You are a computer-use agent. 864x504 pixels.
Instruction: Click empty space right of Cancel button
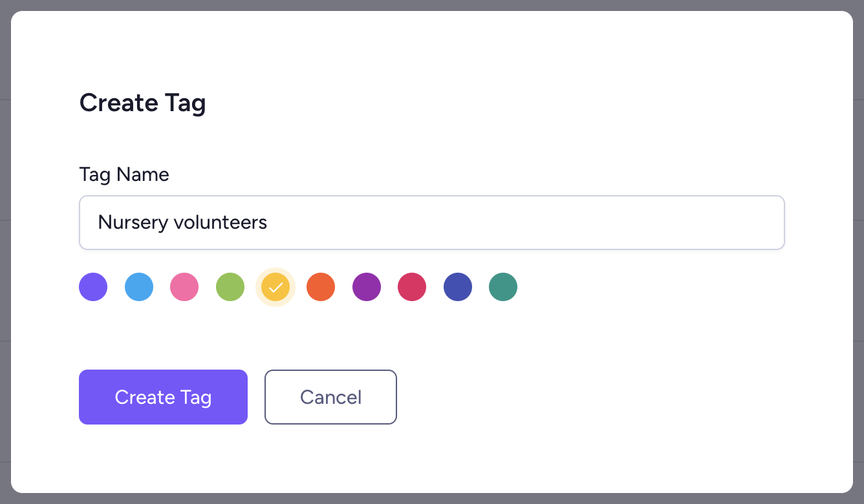click(x=582, y=397)
